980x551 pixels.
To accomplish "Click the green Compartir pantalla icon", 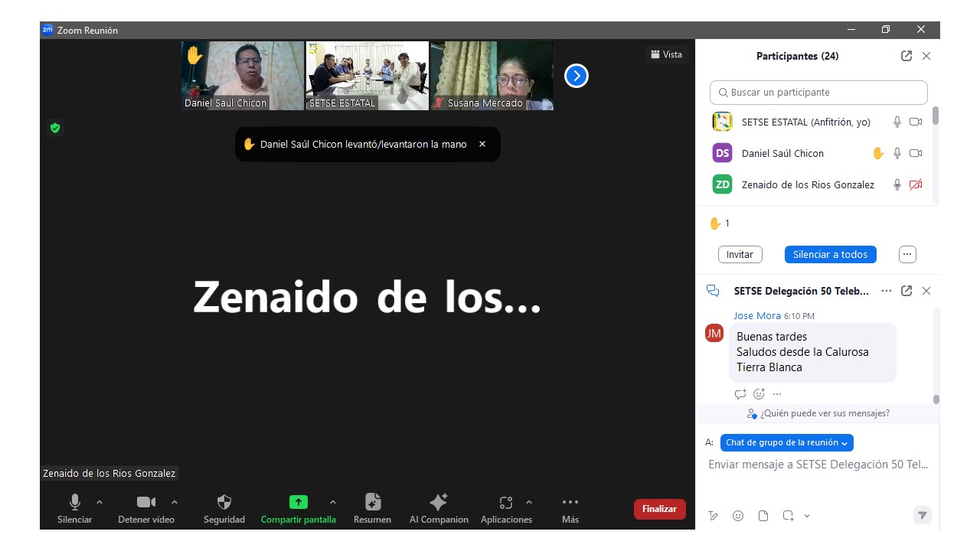I will click(x=298, y=502).
